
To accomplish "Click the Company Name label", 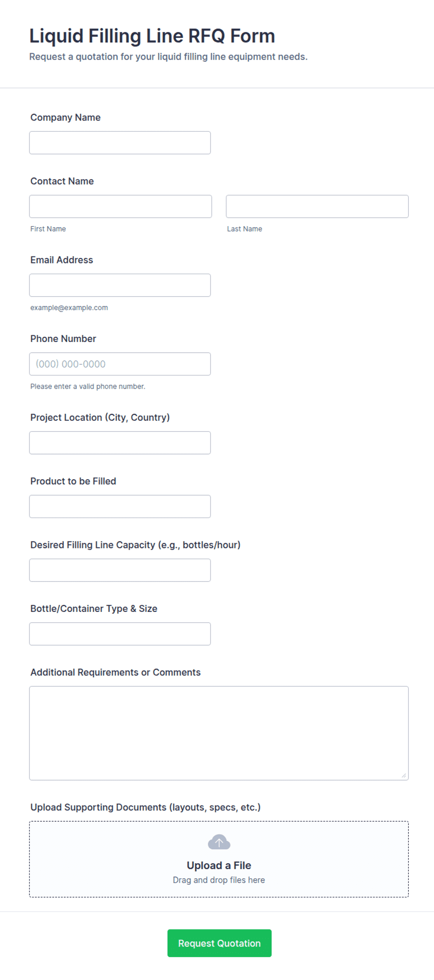I will (x=65, y=117).
